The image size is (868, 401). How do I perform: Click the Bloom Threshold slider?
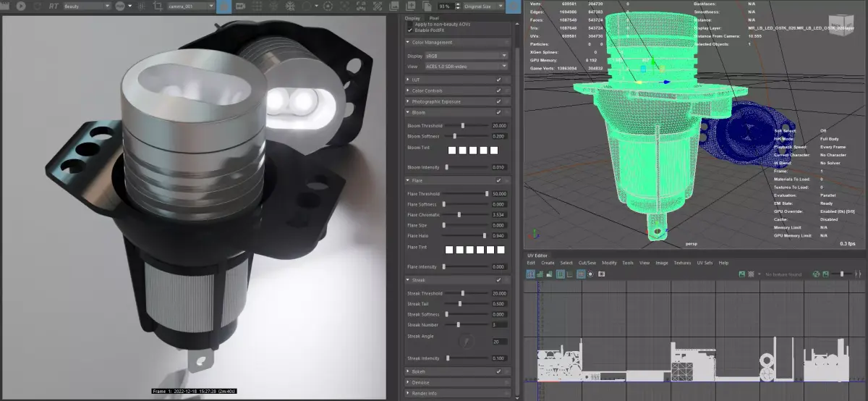pyautogui.click(x=467, y=125)
